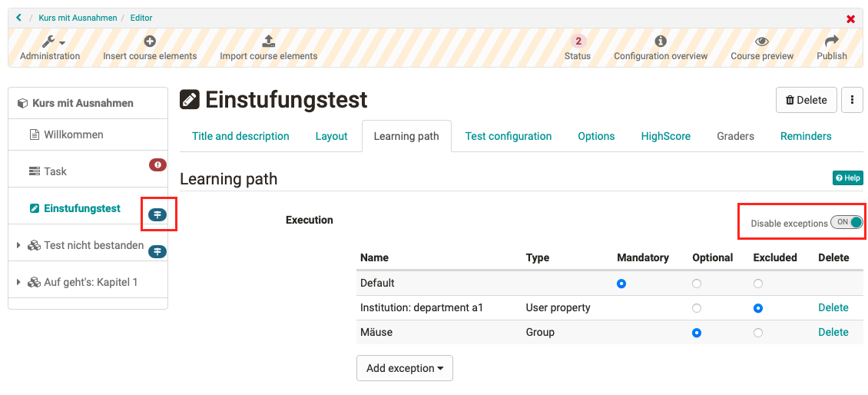Close the editor with the red X
The width and height of the screenshot is (868, 395).
click(x=850, y=18)
